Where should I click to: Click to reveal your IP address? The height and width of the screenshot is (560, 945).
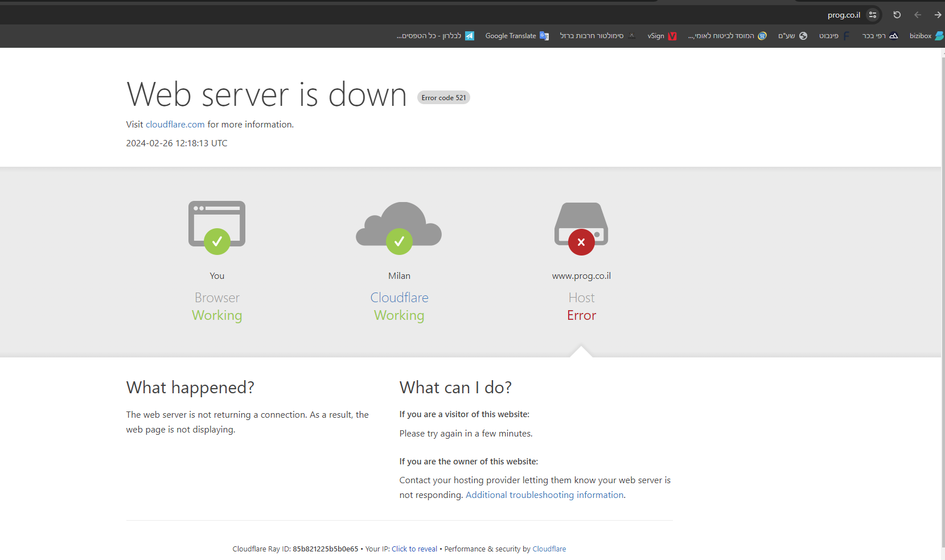click(414, 549)
